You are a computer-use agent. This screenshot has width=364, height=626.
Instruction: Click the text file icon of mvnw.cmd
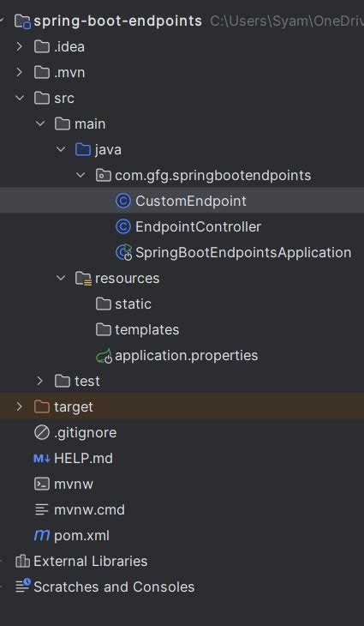42,509
